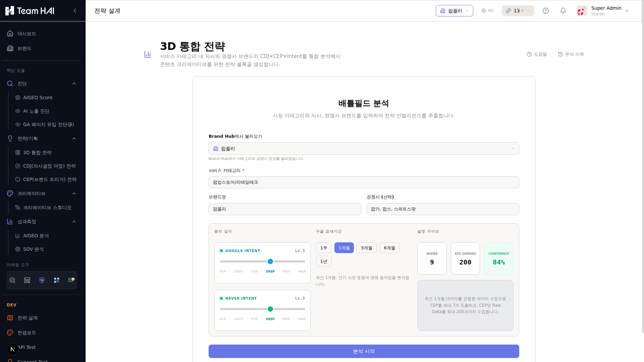Open CEP(브랜드 트리거) 전략 link
The image size is (644, 362).
coord(46,179)
